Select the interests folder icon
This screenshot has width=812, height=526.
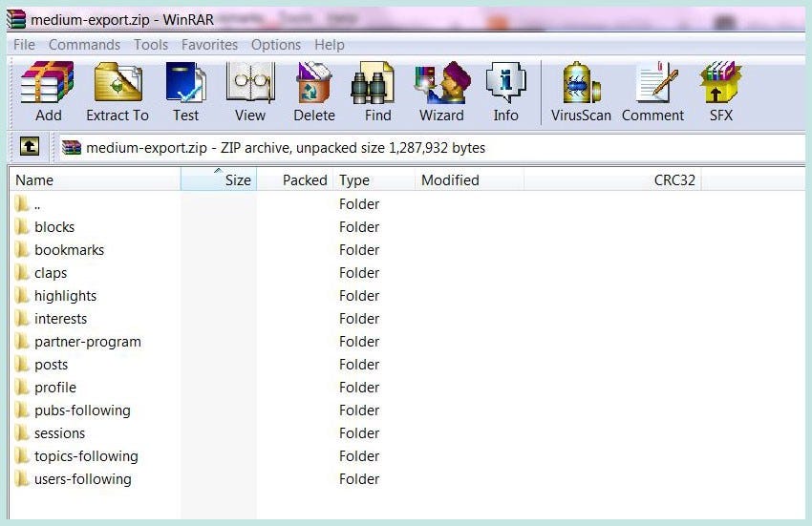(22, 319)
